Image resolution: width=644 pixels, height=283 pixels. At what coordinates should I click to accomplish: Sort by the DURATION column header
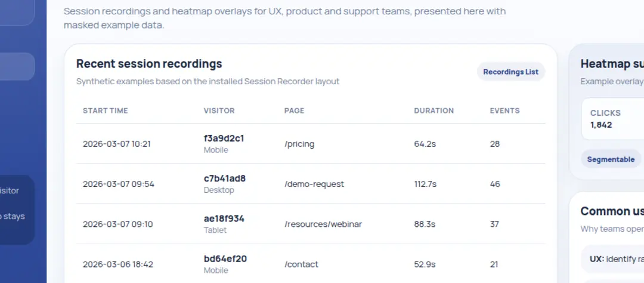pyautogui.click(x=434, y=110)
